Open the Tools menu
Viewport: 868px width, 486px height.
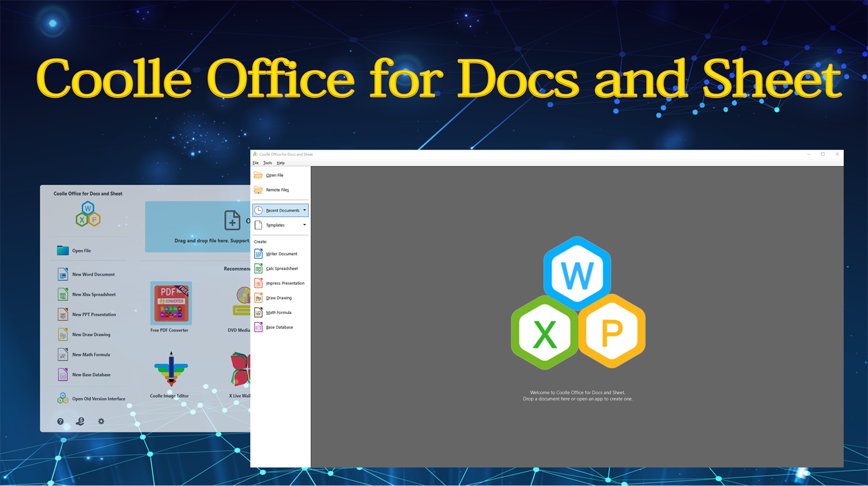pos(267,163)
